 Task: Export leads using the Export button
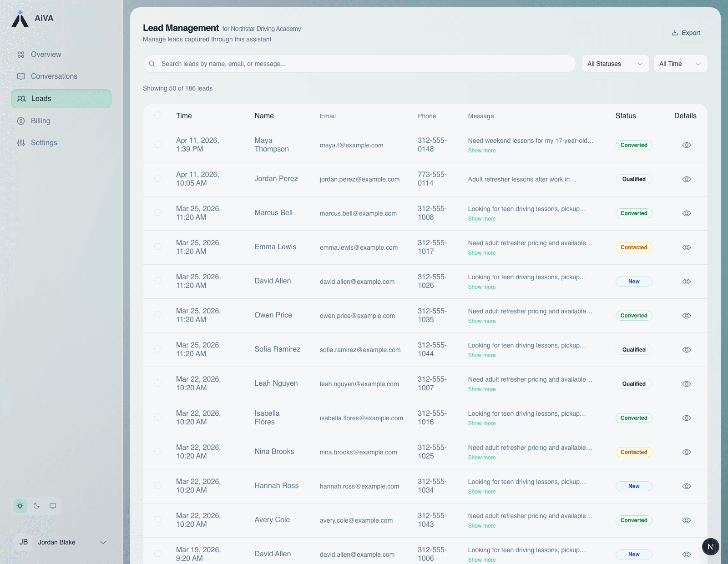click(x=686, y=33)
